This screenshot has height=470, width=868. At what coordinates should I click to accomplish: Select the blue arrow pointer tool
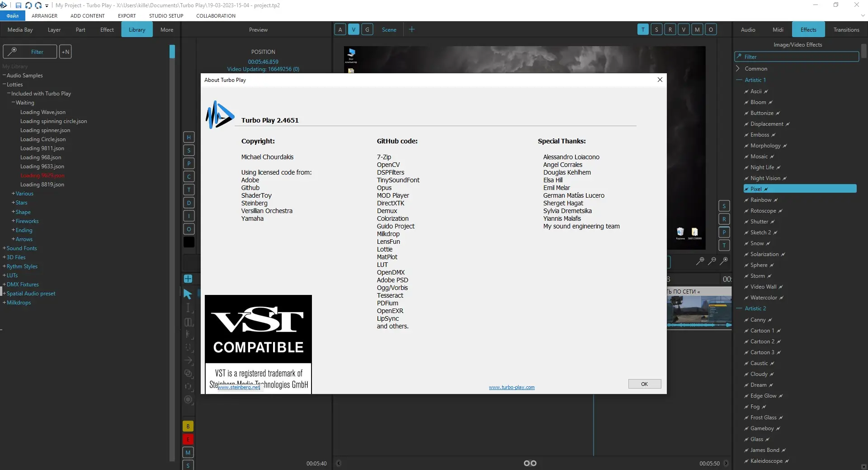188,294
